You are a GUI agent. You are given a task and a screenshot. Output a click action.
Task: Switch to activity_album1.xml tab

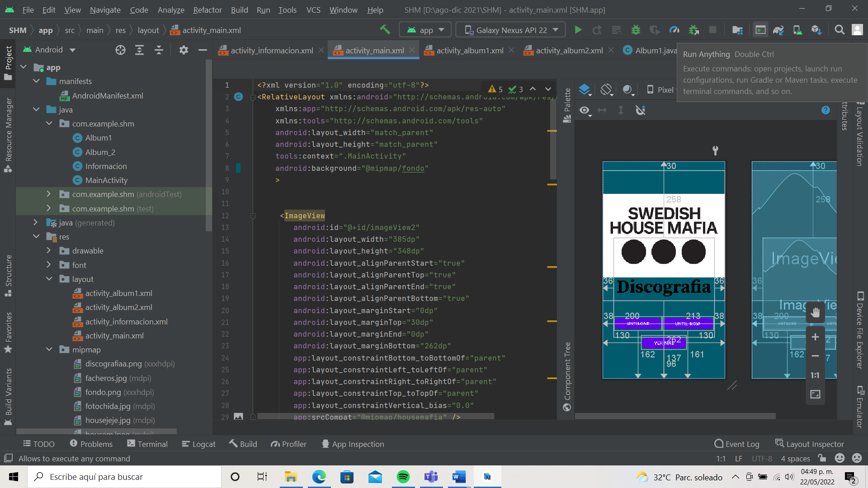coord(470,51)
